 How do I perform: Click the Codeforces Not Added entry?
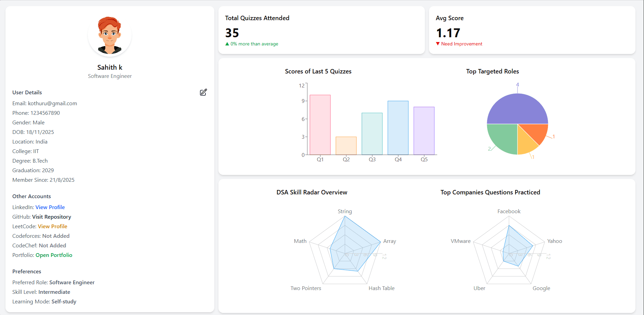click(41, 236)
